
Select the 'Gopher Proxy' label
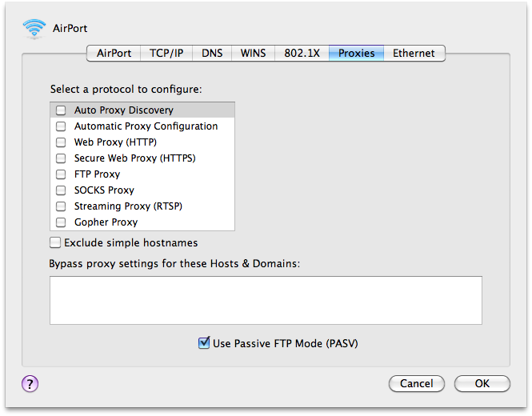tap(106, 222)
